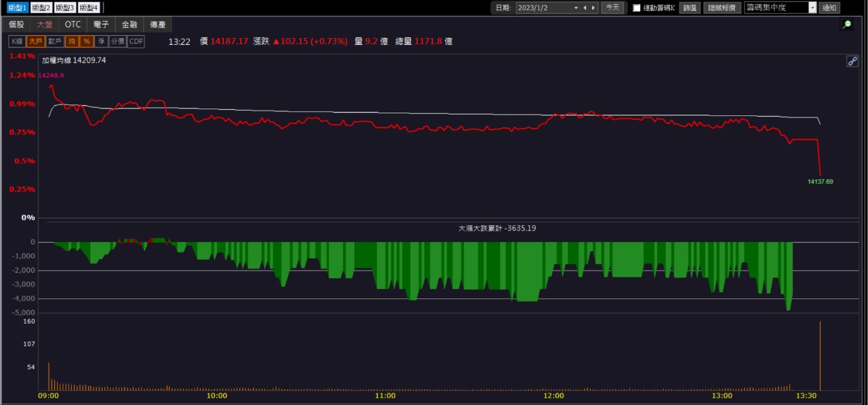Image resolution: width=868 pixels, height=405 pixels.
Task: Click the 篩選 filter button
Action: [x=690, y=7]
